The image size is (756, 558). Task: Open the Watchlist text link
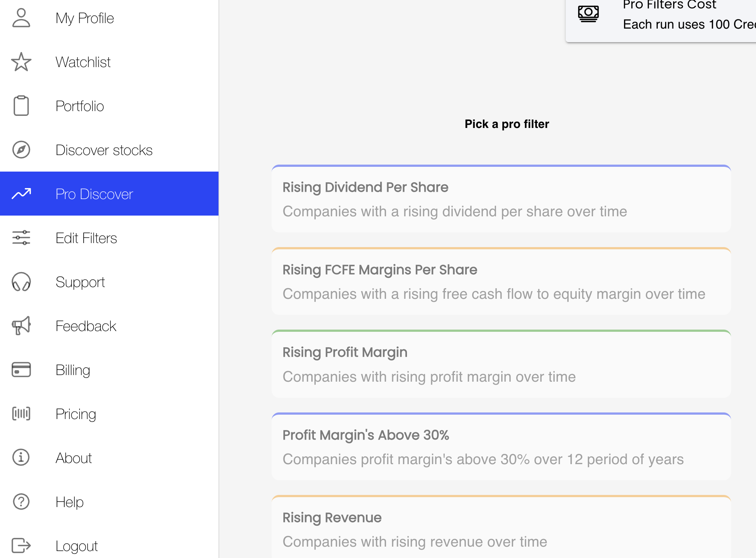tap(83, 62)
